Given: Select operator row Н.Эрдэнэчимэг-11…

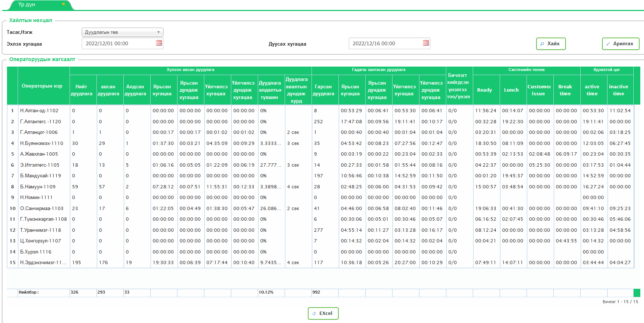Looking at the screenshot, I should [320, 263].
